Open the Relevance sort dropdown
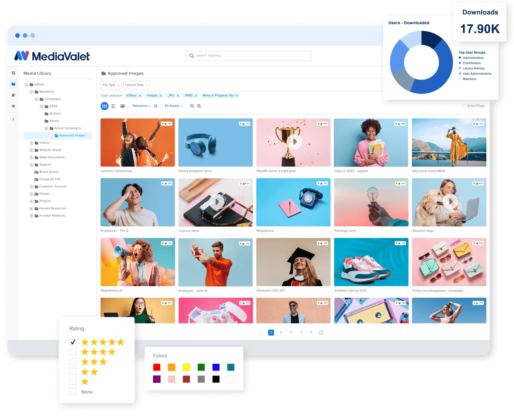 [x=142, y=106]
